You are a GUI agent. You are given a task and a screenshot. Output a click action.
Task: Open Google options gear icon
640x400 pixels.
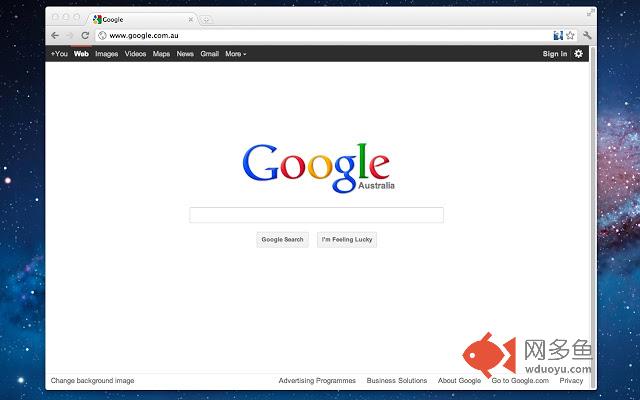(x=578, y=53)
